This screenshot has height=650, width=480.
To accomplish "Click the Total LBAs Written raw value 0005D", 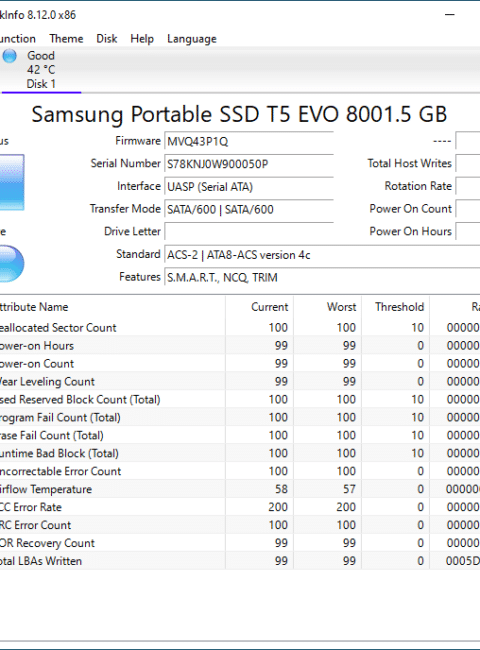I will [463, 561].
